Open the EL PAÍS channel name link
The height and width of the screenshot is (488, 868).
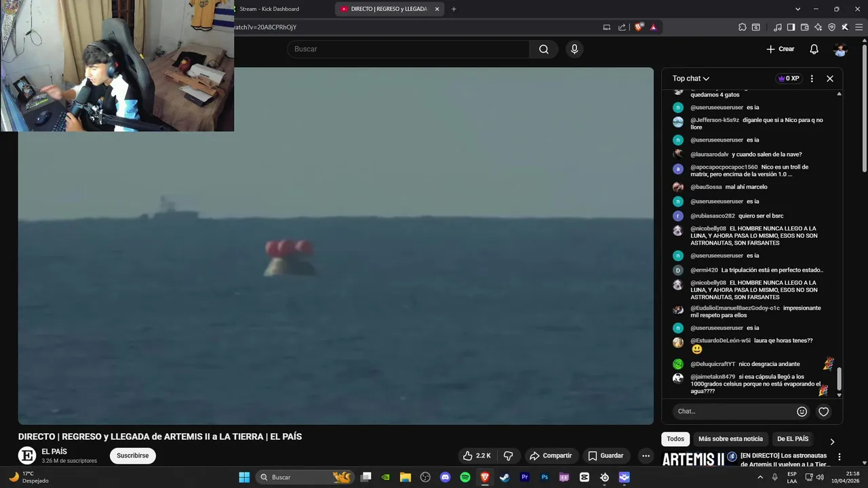[54, 451]
